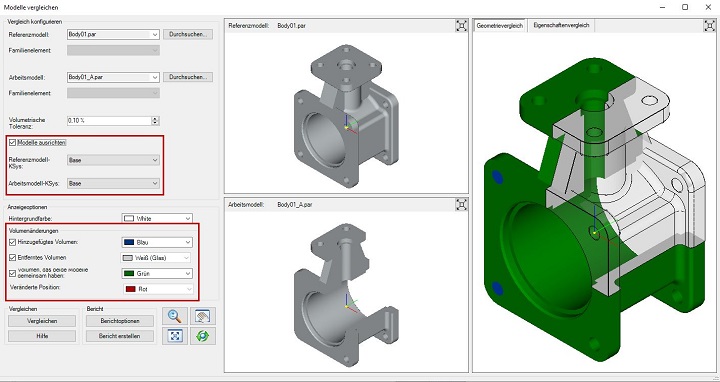Click the Volumetrische Toleranz input field

click(x=109, y=120)
